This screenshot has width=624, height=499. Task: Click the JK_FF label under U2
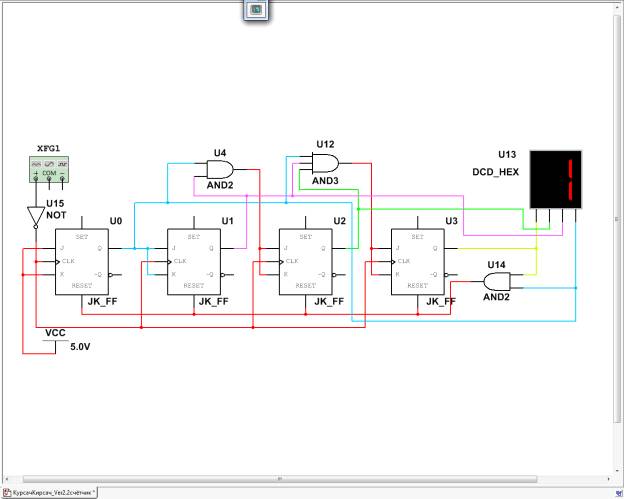coord(327,301)
